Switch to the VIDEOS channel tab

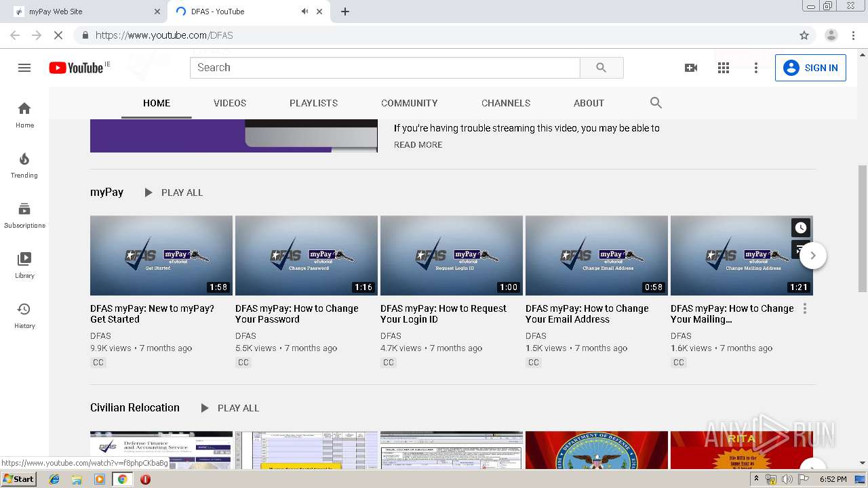[230, 103]
